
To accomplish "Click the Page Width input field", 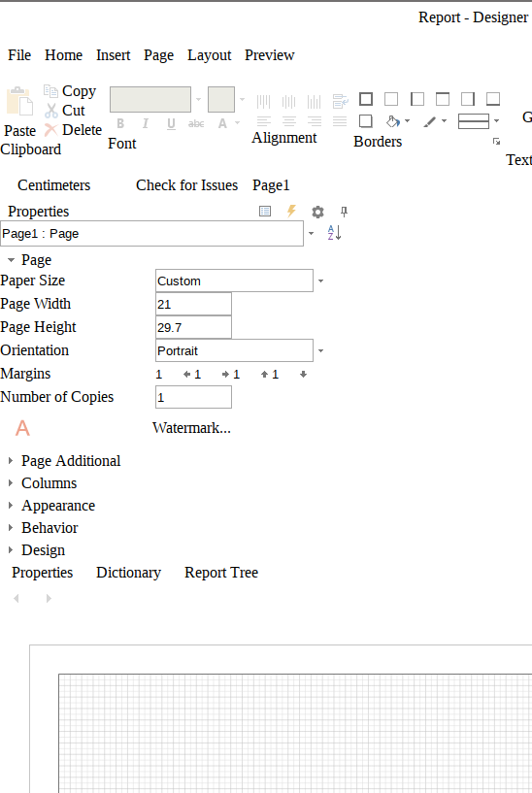I will (x=194, y=304).
